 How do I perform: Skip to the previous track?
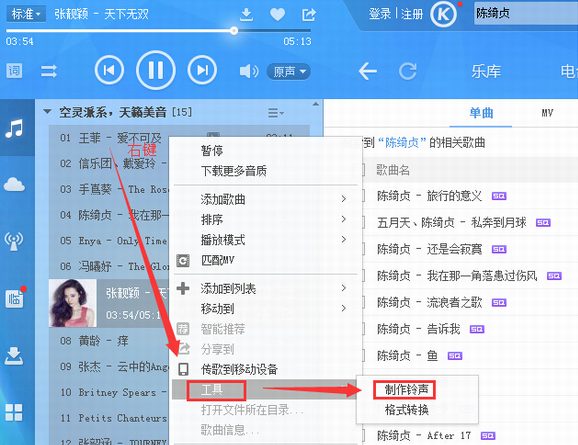[x=109, y=70]
